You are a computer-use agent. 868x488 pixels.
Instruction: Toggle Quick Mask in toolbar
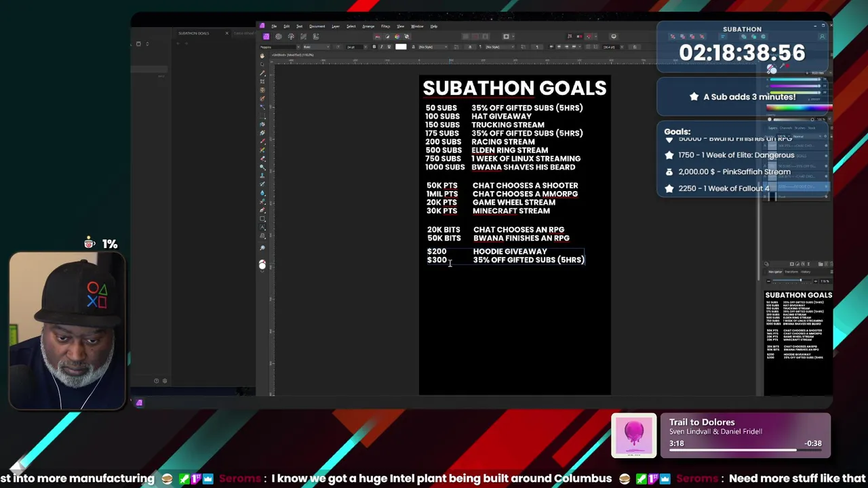506,36
